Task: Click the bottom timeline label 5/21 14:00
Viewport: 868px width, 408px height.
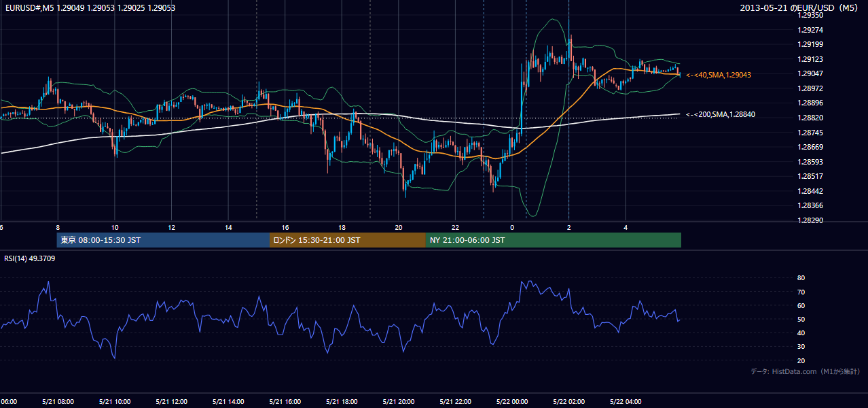Action: [228, 401]
